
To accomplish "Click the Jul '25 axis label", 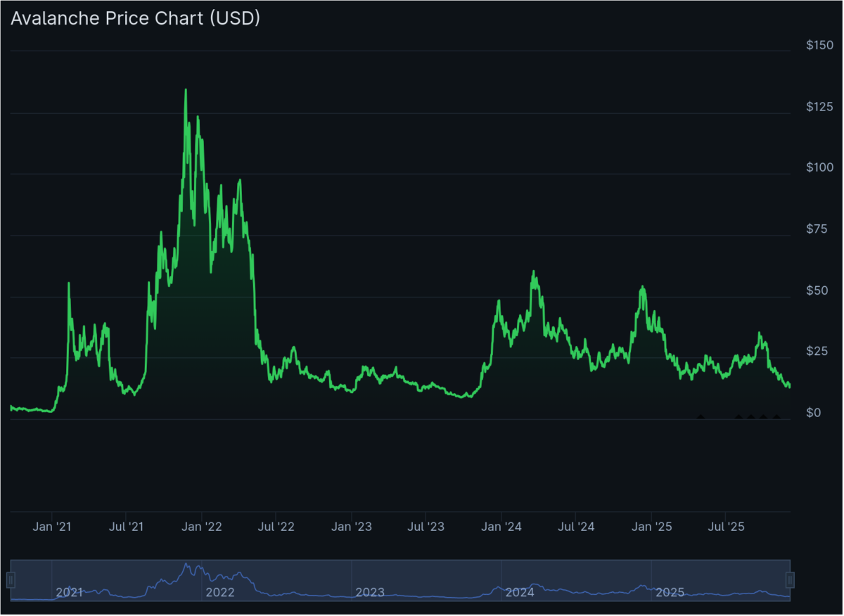I will pyautogui.click(x=725, y=526).
